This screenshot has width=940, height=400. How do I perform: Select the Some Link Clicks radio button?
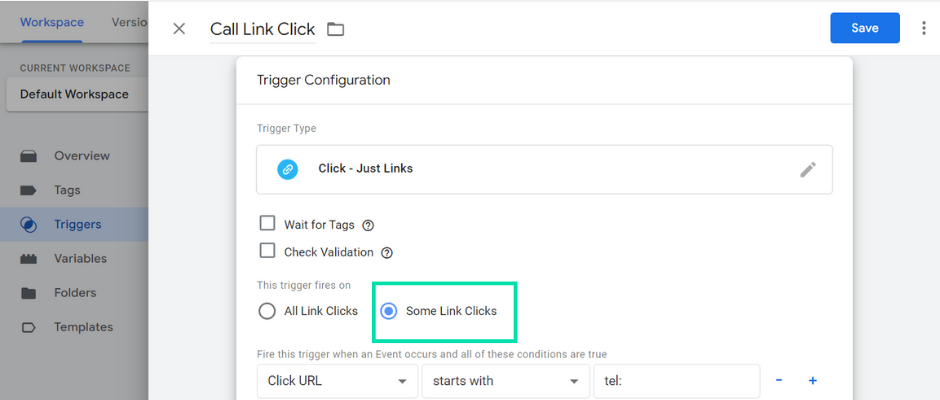[389, 311]
